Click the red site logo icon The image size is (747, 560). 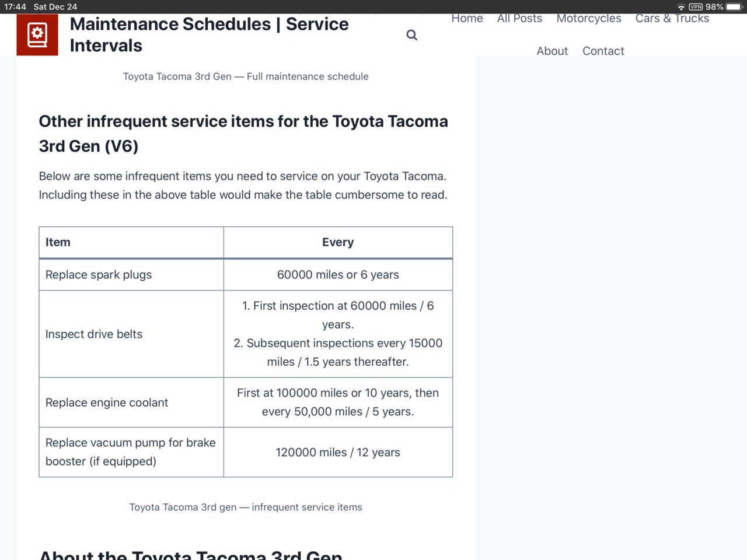pos(37,34)
